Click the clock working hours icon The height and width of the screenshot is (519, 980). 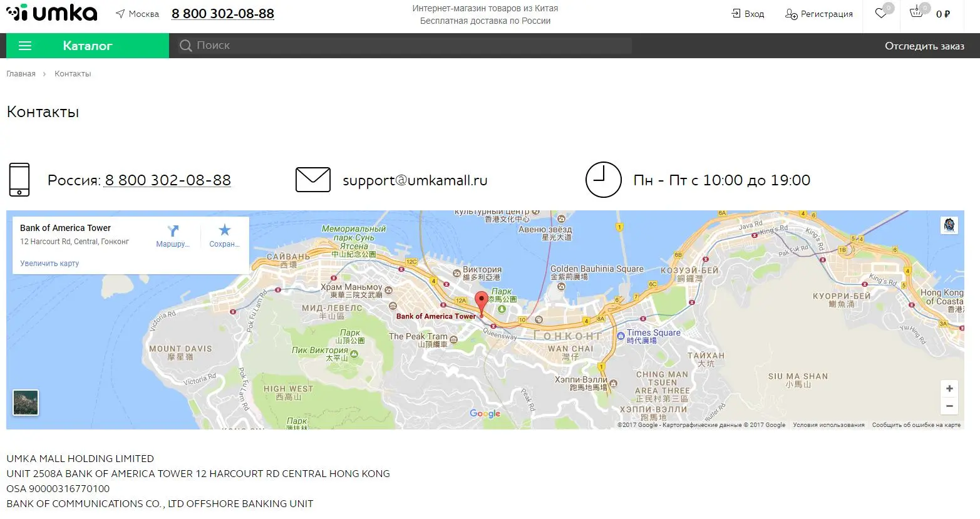(x=604, y=180)
